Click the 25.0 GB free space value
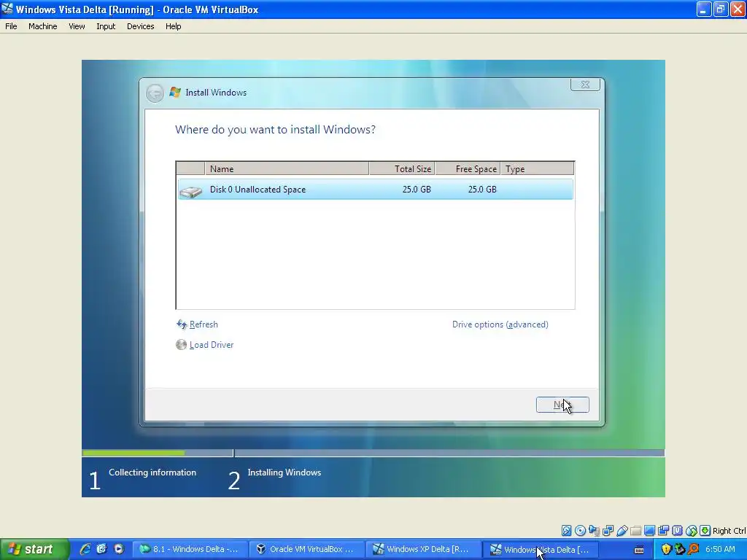This screenshot has height=560, width=747. [482, 190]
